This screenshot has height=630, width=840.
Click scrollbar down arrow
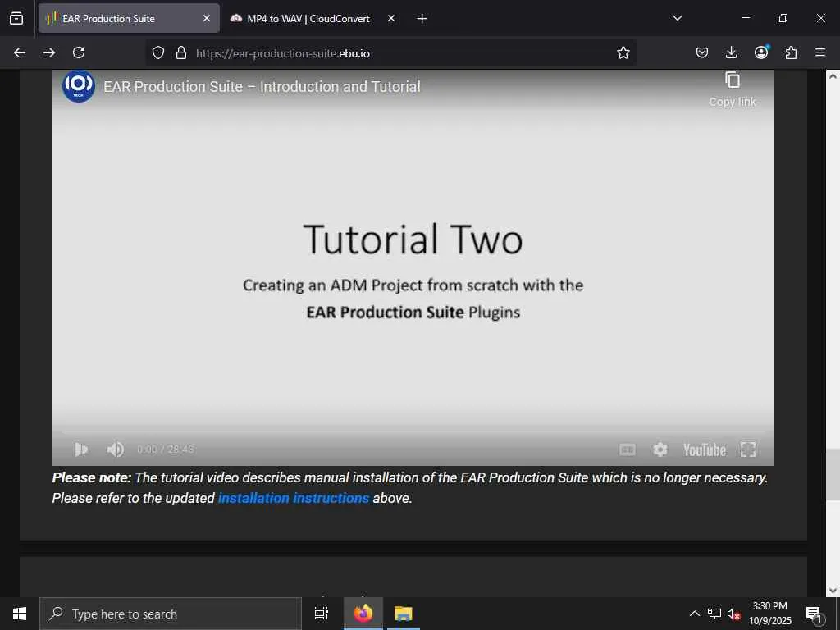pos(833,591)
